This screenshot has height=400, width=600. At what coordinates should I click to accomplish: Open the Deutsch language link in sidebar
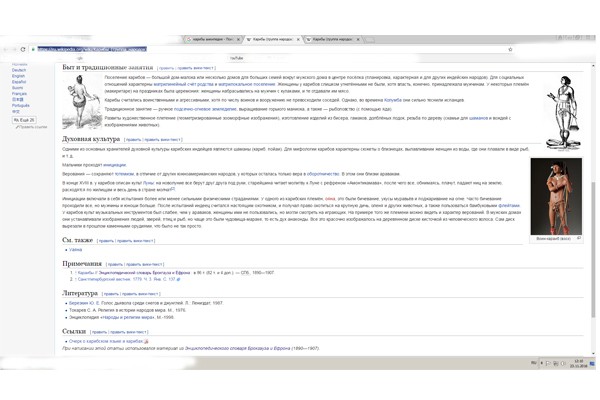click(x=19, y=70)
